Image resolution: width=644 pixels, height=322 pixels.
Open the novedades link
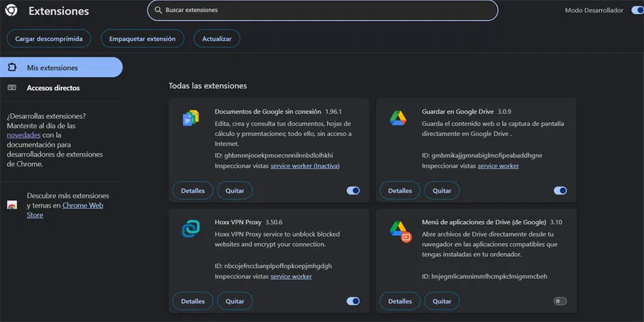pos(24,135)
